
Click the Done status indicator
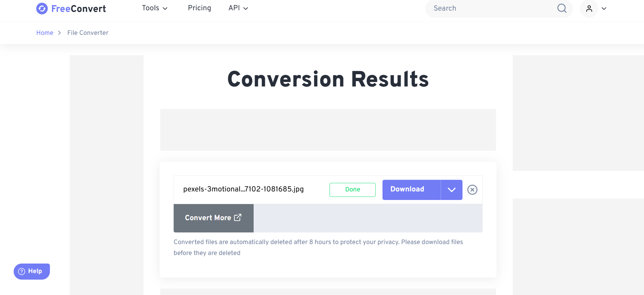(352, 189)
